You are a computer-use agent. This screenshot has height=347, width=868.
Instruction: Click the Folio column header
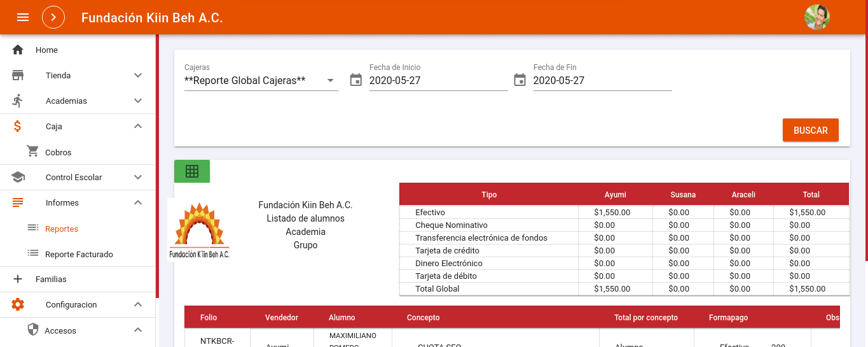coord(209,317)
